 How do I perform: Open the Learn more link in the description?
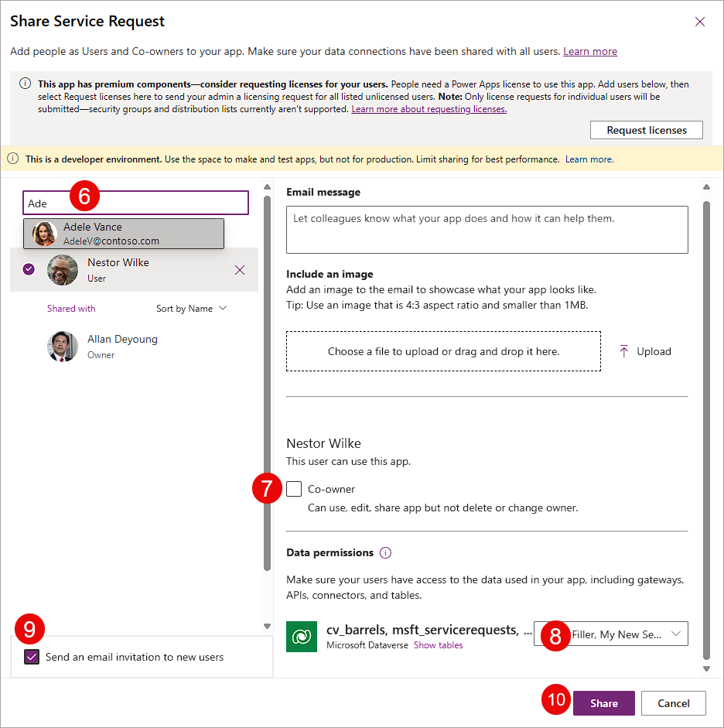point(590,52)
